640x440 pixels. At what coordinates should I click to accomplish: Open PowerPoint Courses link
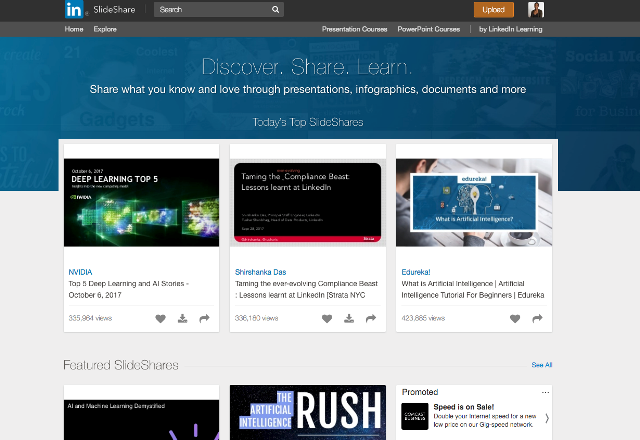pos(429,29)
